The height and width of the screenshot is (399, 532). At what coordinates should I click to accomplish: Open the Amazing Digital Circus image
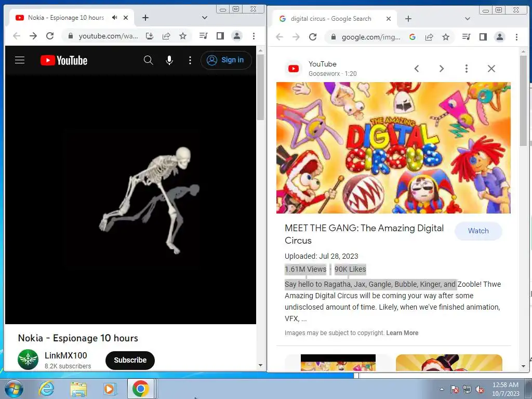(x=393, y=148)
